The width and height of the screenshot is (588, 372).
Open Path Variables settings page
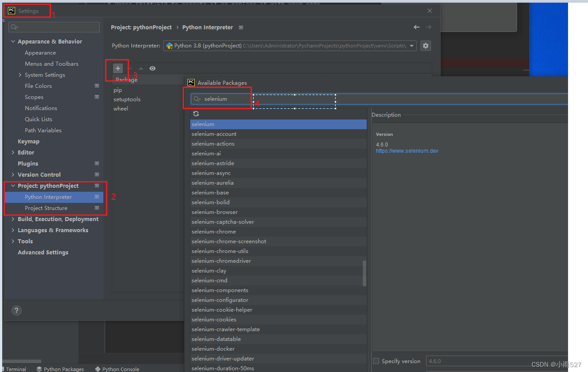[x=43, y=130]
